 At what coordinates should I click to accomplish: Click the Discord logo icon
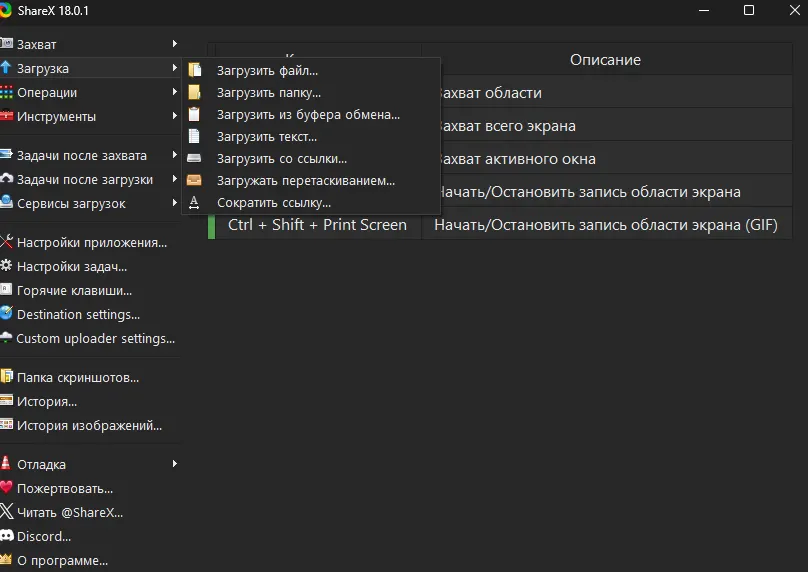click(x=7, y=537)
